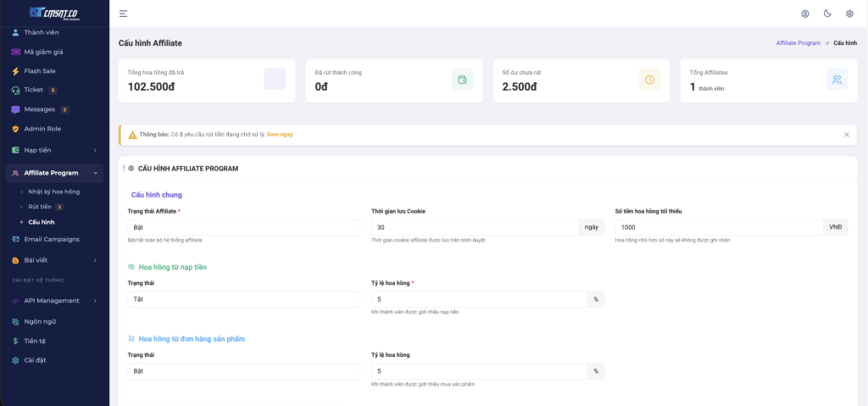Click the hamburger menu icon in header
The width and height of the screenshot is (868, 406).
[x=124, y=14]
